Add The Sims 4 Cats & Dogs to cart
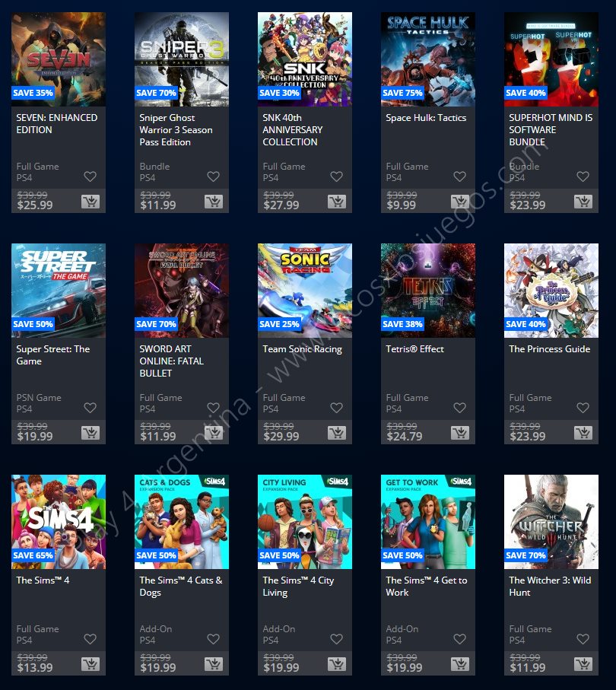Screen dimensions: 616x690 214,664
